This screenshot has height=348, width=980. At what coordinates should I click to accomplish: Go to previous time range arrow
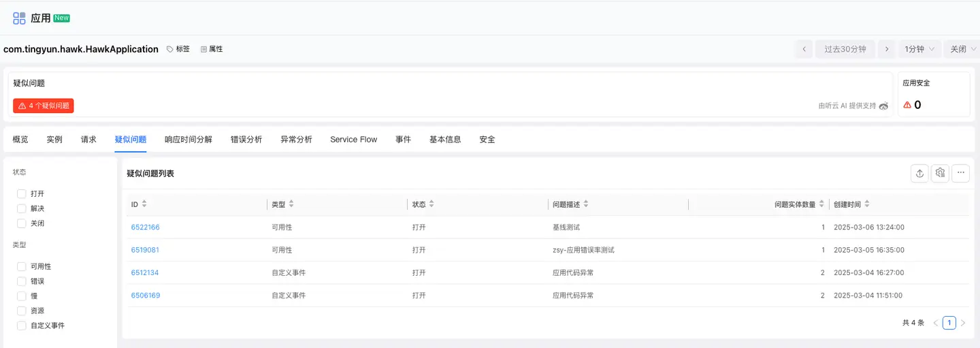pos(804,49)
